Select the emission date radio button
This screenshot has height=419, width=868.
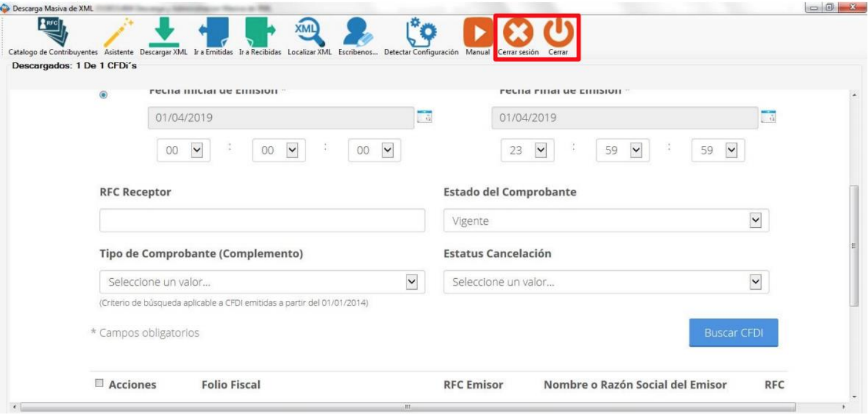[103, 95]
